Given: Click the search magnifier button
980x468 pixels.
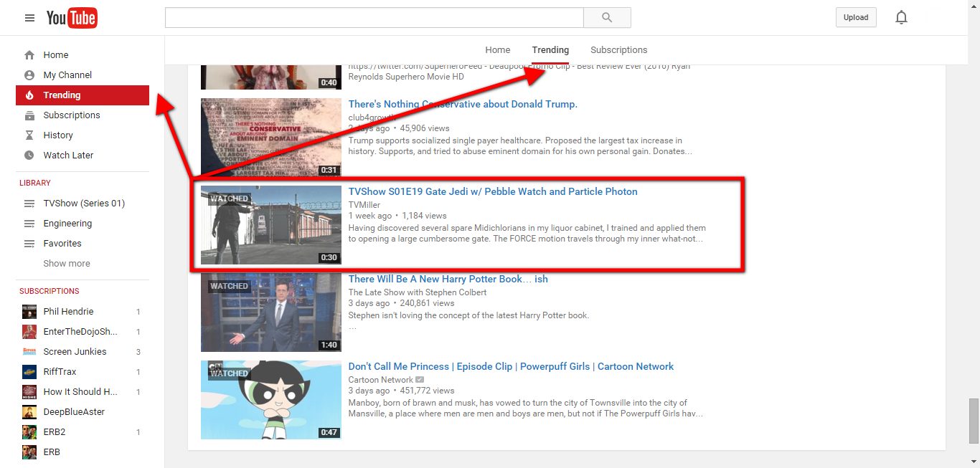Looking at the screenshot, I should coord(607,17).
